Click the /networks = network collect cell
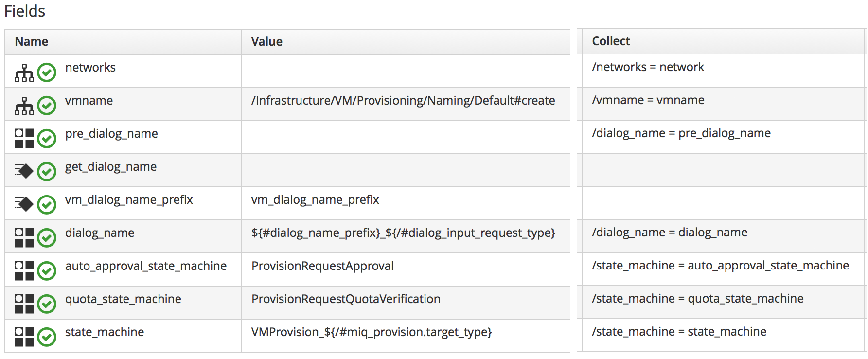This screenshot has width=868, height=359. [648, 67]
